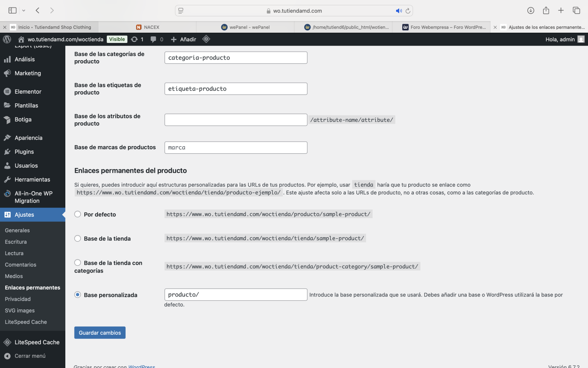
Task: Show the Safari downloads
Action: pos(530,11)
